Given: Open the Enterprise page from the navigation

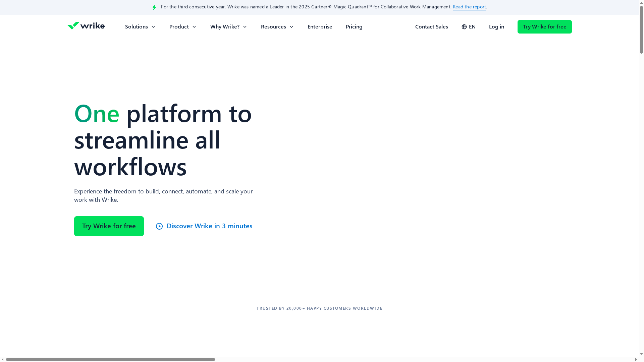Looking at the screenshot, I should [x=320, y=26].
